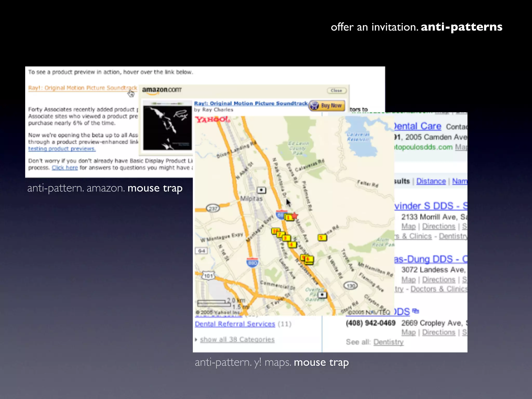This screenshot has height=399, width=532.
Task: Click the small icon beside DDS link
Action: pos(416,311)
